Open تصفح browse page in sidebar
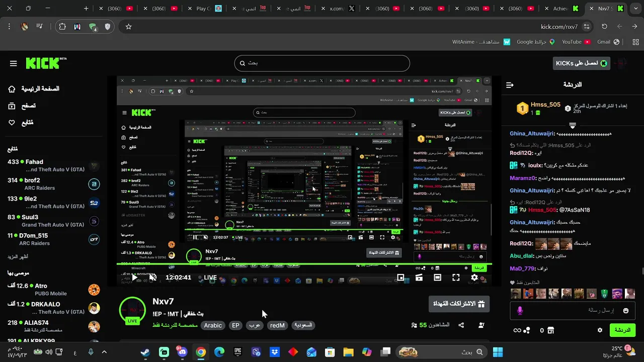644x362 pixels. pos(22,106)
